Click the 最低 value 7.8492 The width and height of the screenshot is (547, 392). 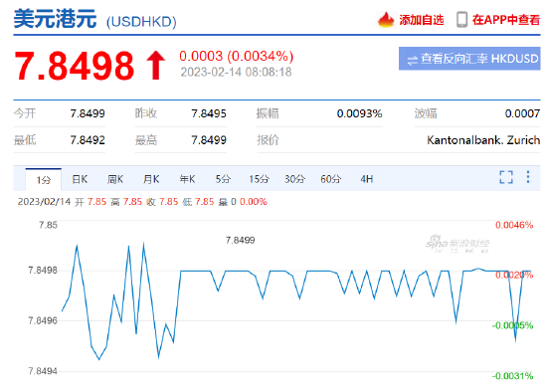[88, 140]
